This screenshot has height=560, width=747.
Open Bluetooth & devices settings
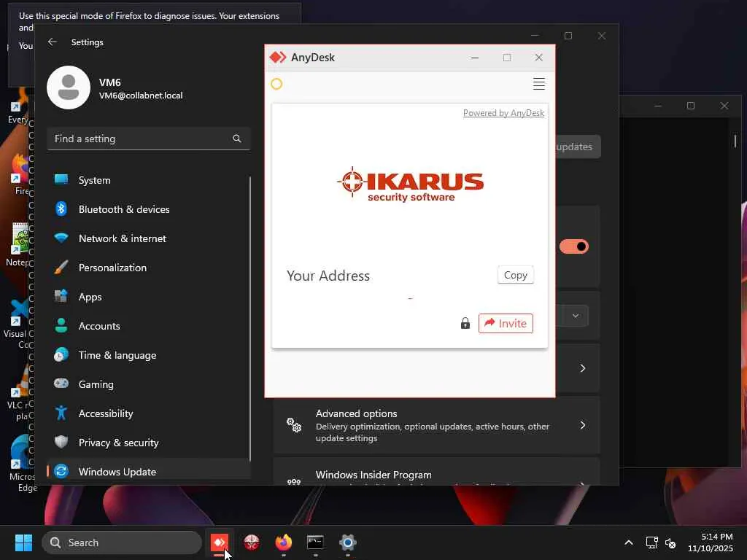(149, 209)
